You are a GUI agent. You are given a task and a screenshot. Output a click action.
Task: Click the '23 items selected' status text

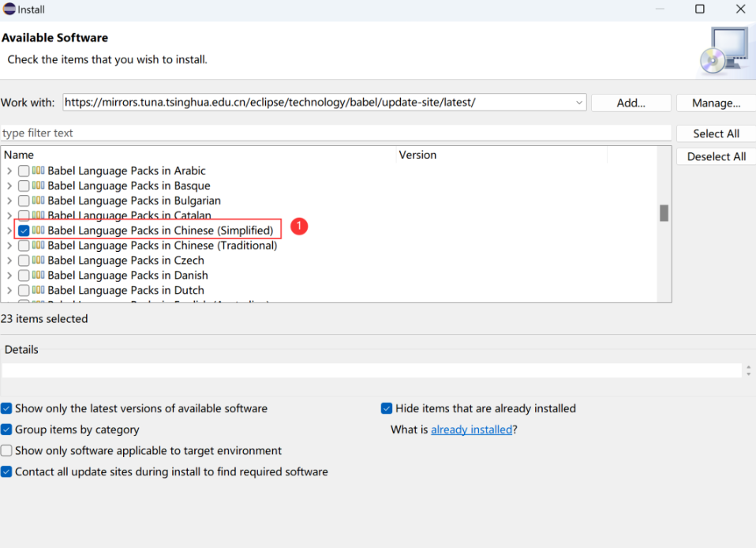[x=44, y=319]
